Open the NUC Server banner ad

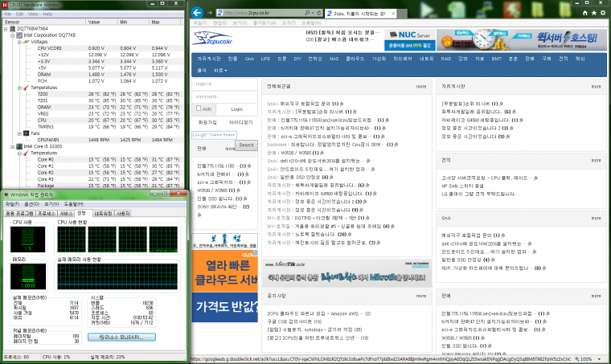tap(410, 39)
